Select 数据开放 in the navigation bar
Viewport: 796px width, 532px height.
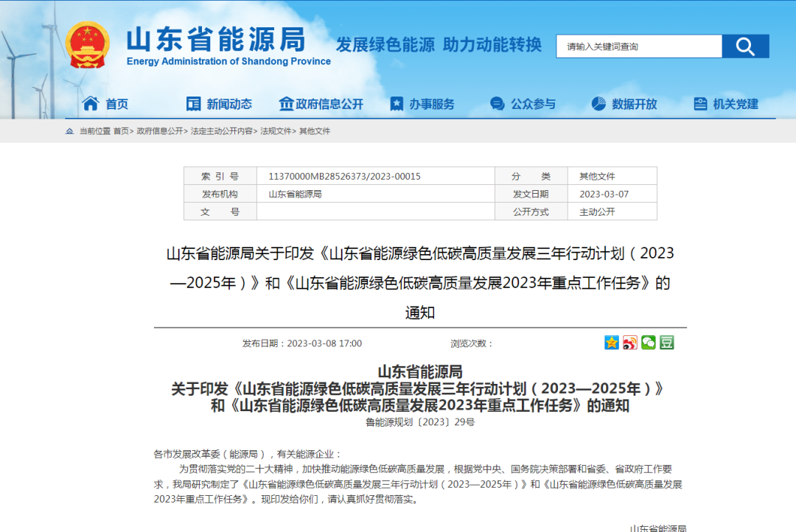624,104
